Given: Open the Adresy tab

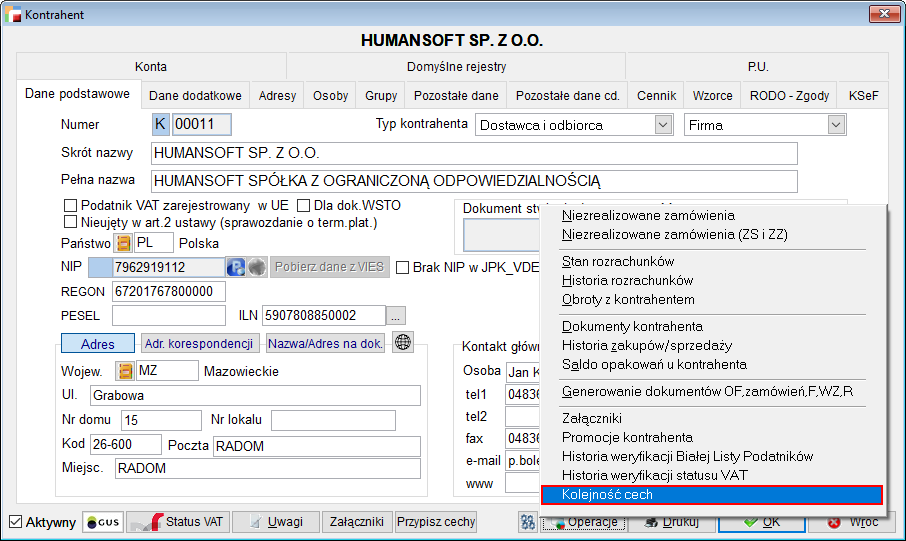Looking at the screenshot, I should 277,95.
